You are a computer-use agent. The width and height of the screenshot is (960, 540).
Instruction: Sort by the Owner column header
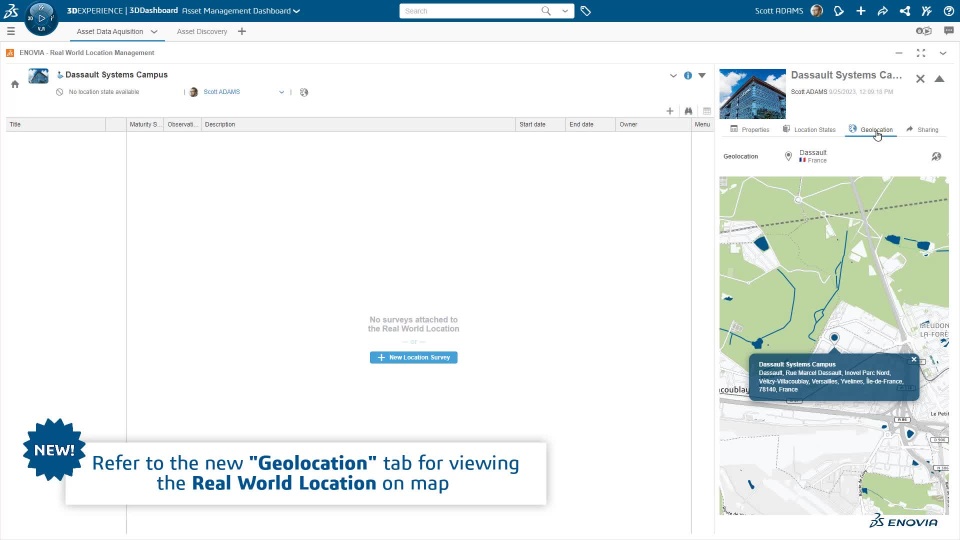(x=653, y=124)
